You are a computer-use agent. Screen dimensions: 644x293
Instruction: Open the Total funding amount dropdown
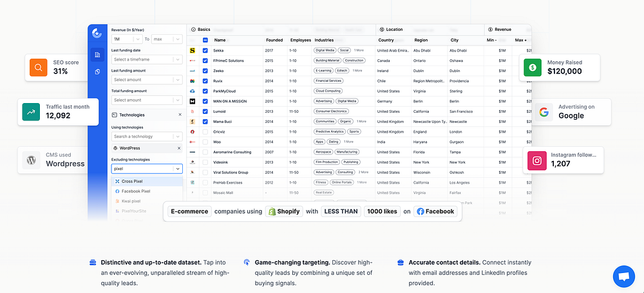(147, 100)
